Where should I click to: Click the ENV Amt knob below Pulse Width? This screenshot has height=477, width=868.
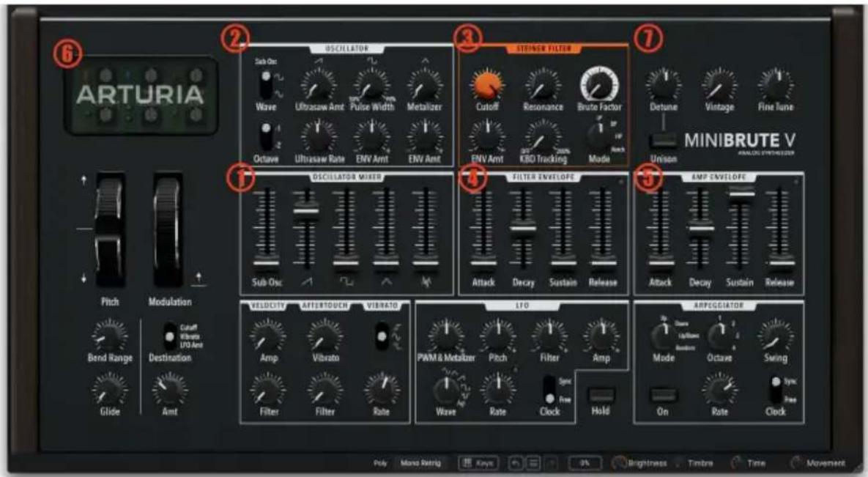pos(372,137)
